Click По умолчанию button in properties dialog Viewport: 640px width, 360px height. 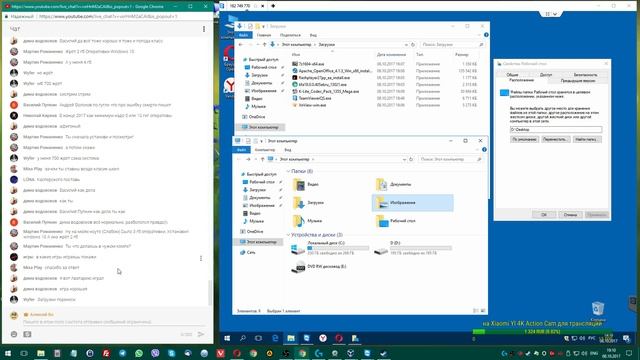[x=524, y=140]
